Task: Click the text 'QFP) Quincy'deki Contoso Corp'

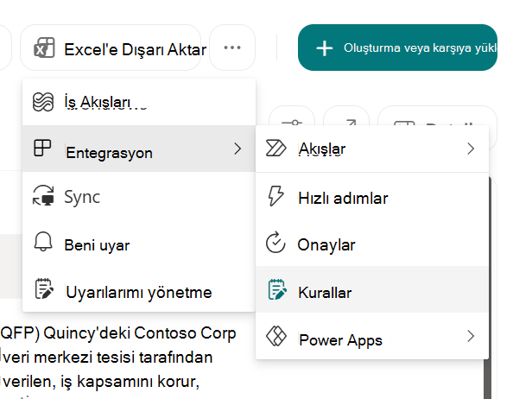Action: tap(117, 333)
